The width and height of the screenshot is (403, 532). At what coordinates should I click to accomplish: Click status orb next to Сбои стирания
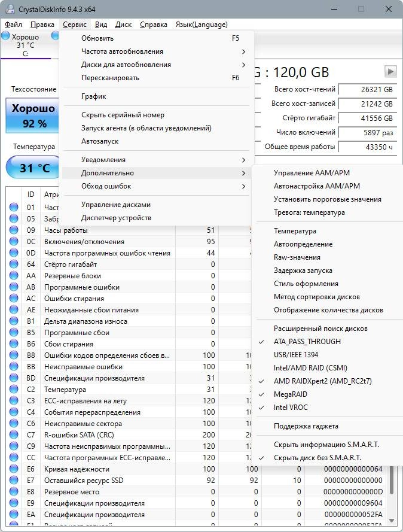tap(14, 343)
